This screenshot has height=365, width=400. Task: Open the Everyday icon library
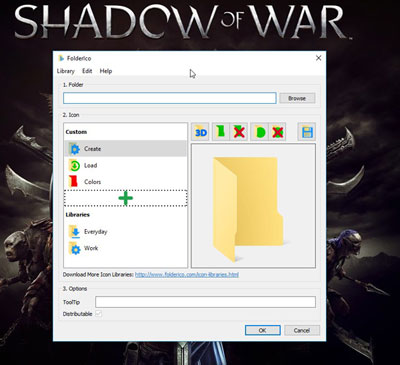(125, 232)
